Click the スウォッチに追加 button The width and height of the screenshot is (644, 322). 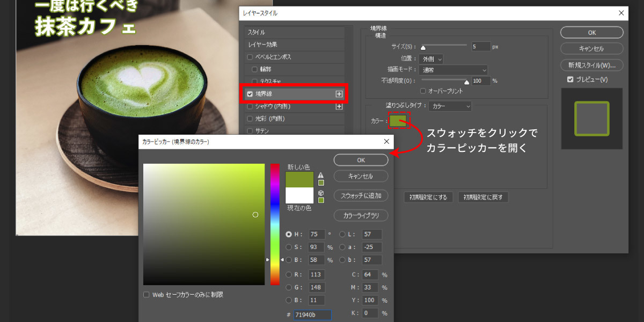(361, 195)
